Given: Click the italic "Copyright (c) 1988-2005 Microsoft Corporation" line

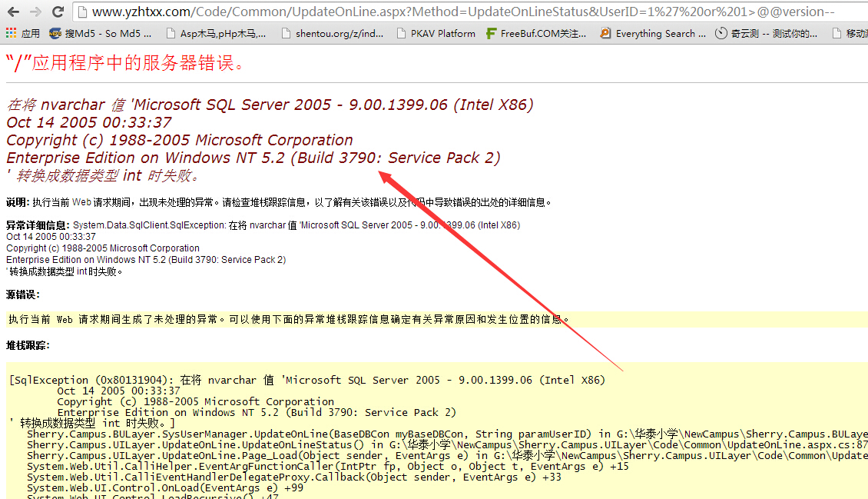Looking at the screenshot, I should (x=179, y=140).
